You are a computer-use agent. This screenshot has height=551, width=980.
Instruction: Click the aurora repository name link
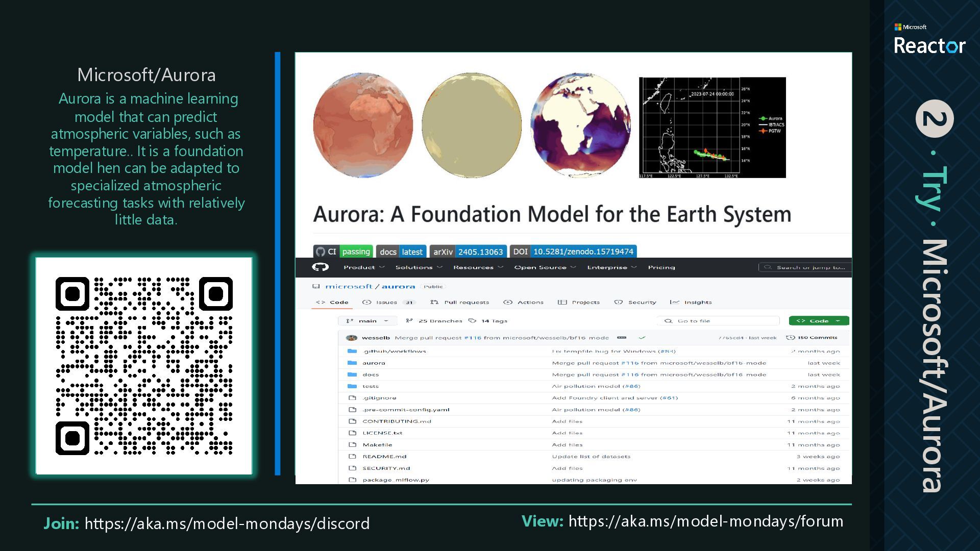(x=398, y=286)
